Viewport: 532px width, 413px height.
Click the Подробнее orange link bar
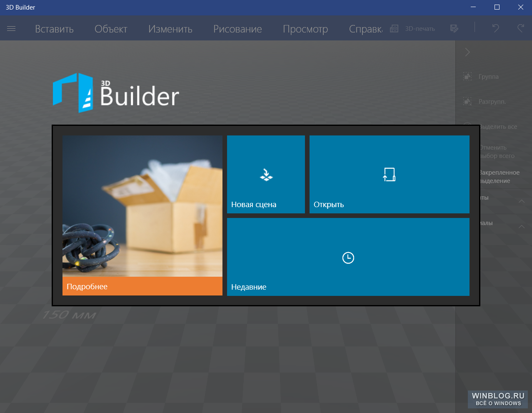click(x=142, y=286)
